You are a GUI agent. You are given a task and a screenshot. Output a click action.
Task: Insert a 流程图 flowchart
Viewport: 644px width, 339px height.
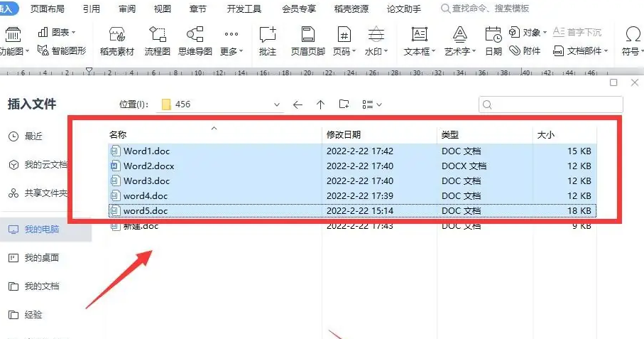pyautogui.click(x=158, y=41)
